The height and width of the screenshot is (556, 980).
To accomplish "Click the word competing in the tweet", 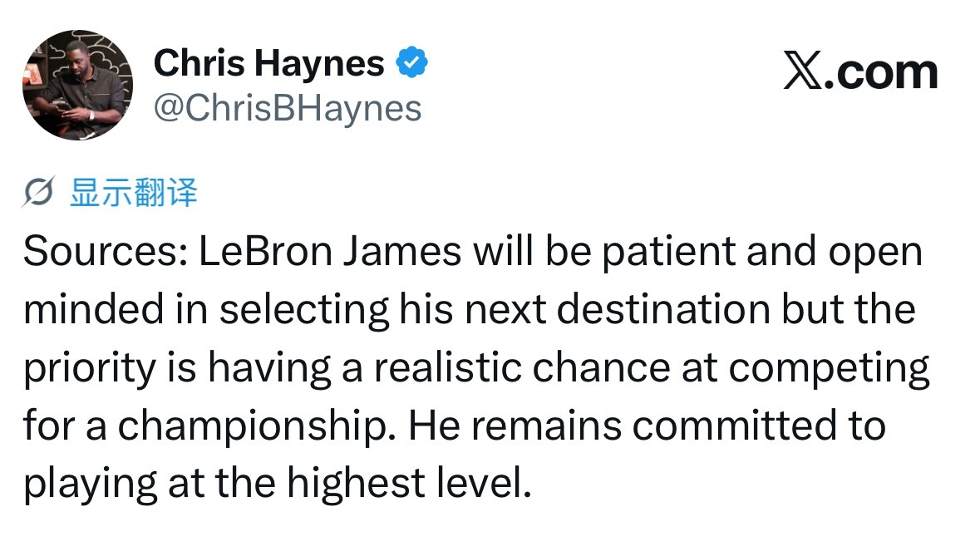I will [x=830, y=368].
